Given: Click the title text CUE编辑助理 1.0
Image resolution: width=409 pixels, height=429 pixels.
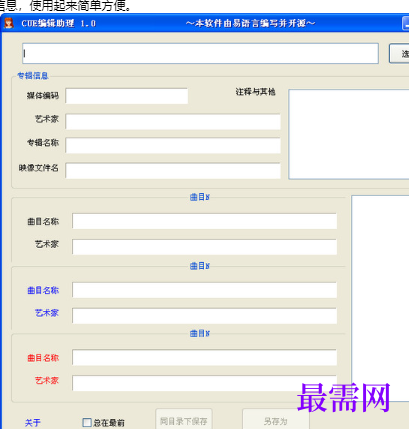Looking at the screenshot, I should pyautogui.click(x=59, y=23).
